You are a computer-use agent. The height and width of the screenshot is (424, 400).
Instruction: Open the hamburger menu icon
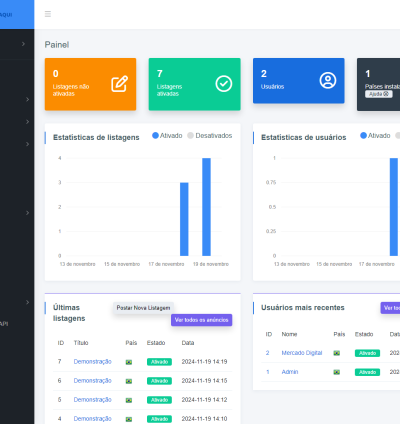pos(48,14)
